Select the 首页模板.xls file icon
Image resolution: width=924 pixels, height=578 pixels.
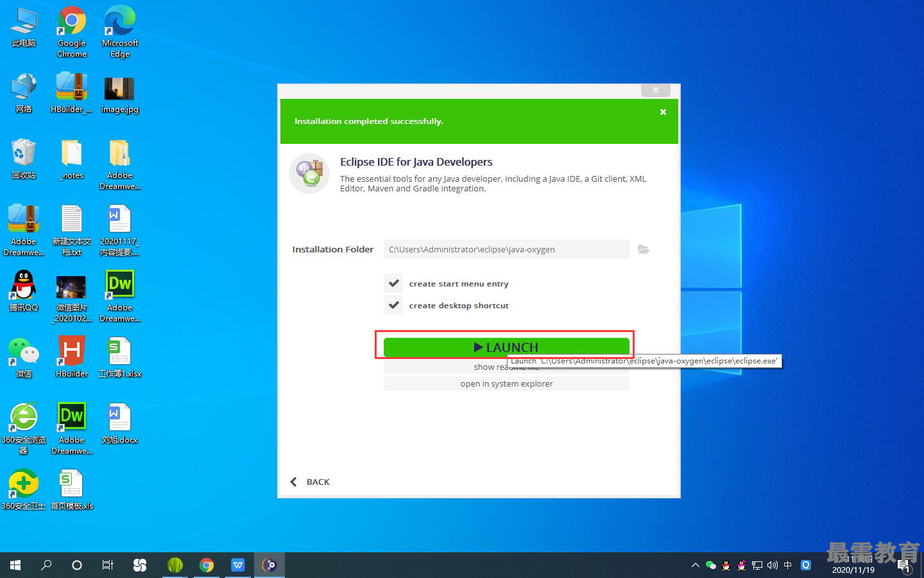(71, 490)
